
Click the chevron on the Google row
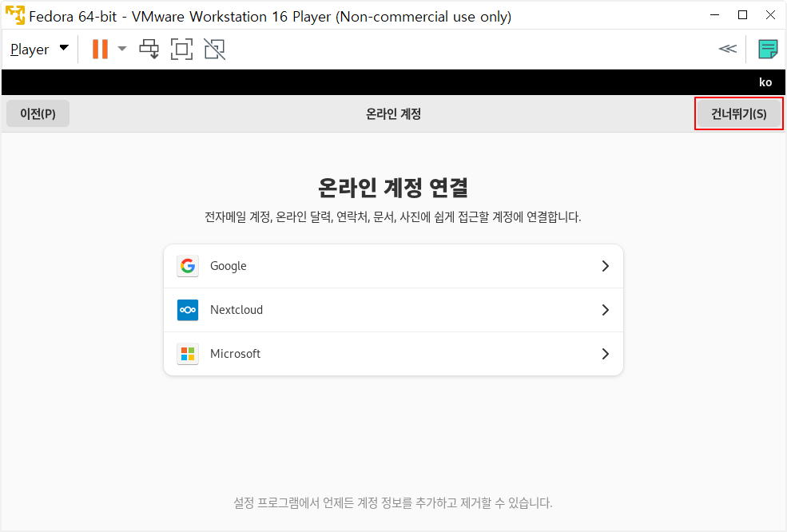coord(606,266)
